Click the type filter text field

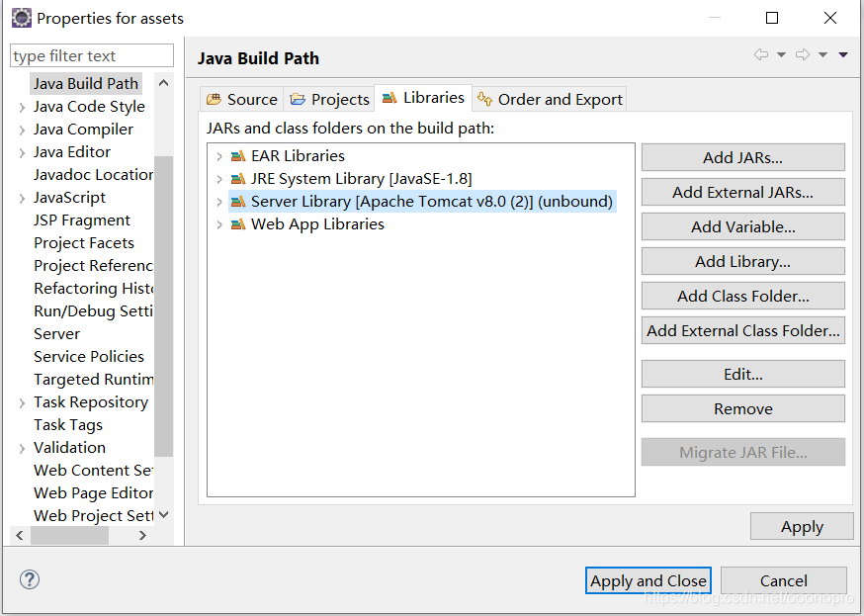point(92,55)
